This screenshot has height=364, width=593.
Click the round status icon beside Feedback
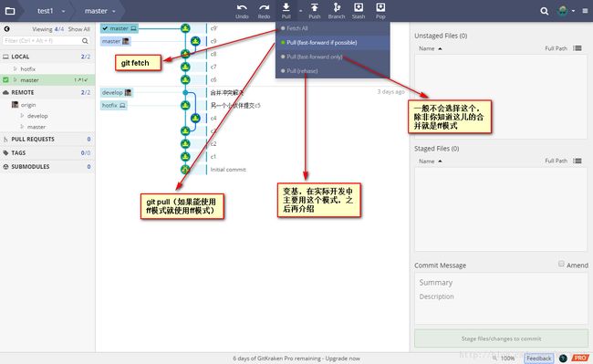tap(563, 359)
